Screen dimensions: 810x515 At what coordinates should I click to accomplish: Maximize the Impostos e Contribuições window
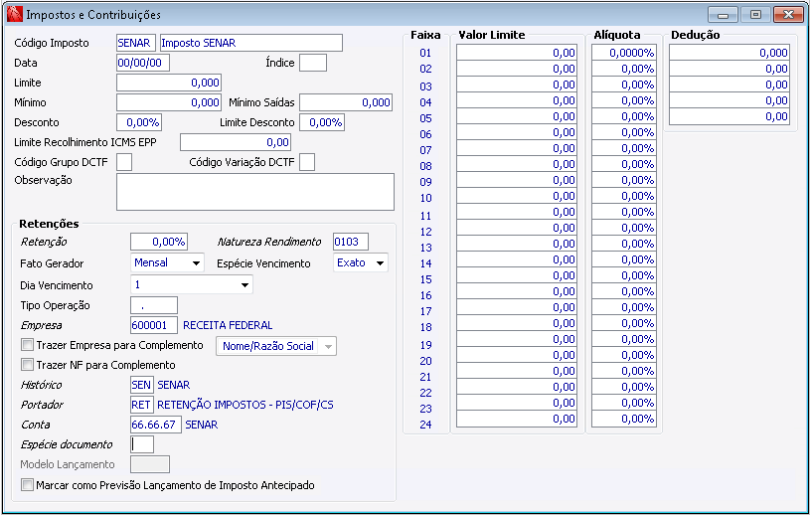pos(755,14)
